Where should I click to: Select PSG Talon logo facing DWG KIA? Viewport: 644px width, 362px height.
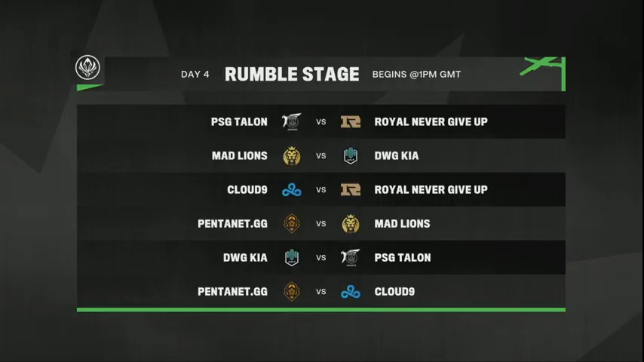(x=351, y=257)
